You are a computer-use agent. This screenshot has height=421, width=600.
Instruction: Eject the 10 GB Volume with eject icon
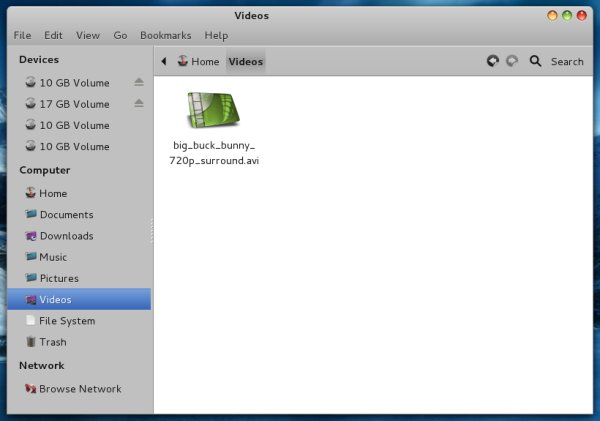(x=139, y=82)
